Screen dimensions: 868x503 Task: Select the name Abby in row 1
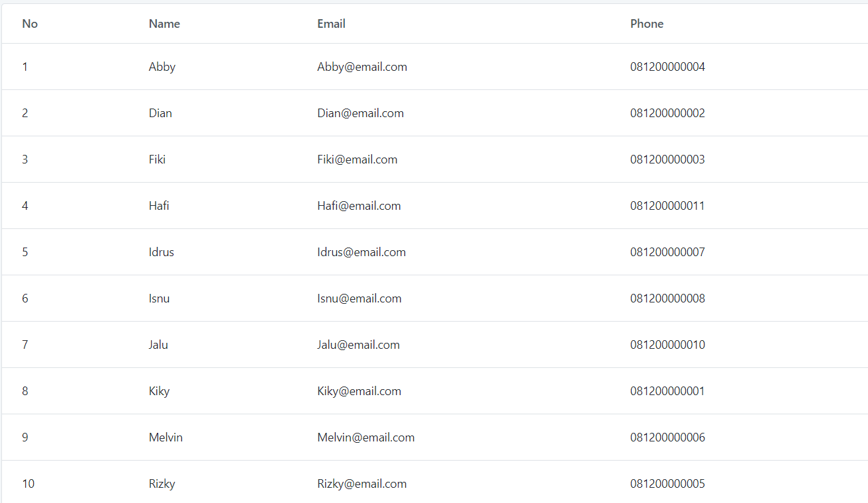coord(162,67)
